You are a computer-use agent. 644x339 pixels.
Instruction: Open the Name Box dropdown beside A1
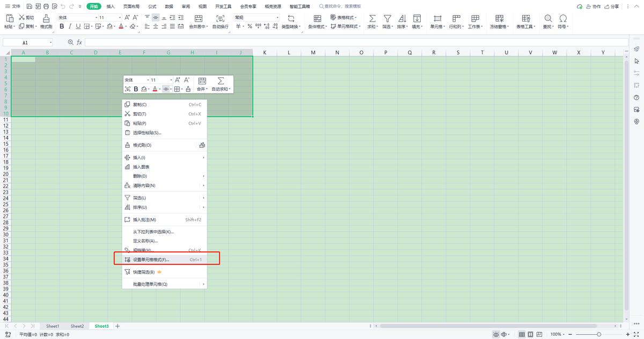51,42
